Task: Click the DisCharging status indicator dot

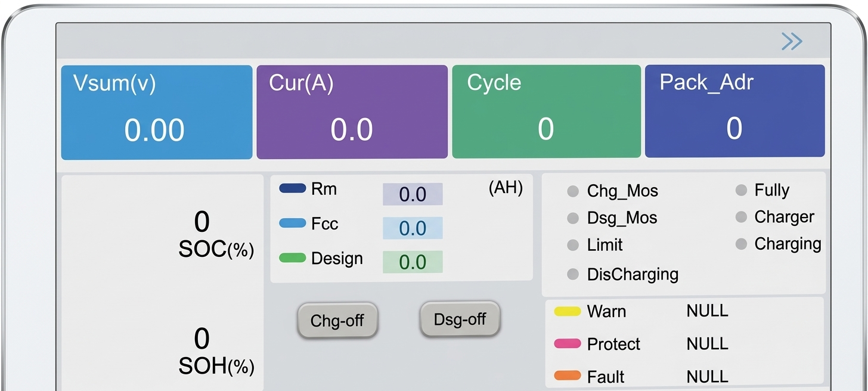Action: click(x=573, y=274)
